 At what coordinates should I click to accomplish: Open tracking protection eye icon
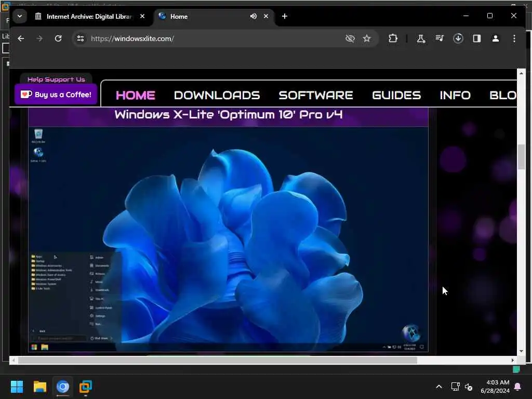click(x=350, y=38)
